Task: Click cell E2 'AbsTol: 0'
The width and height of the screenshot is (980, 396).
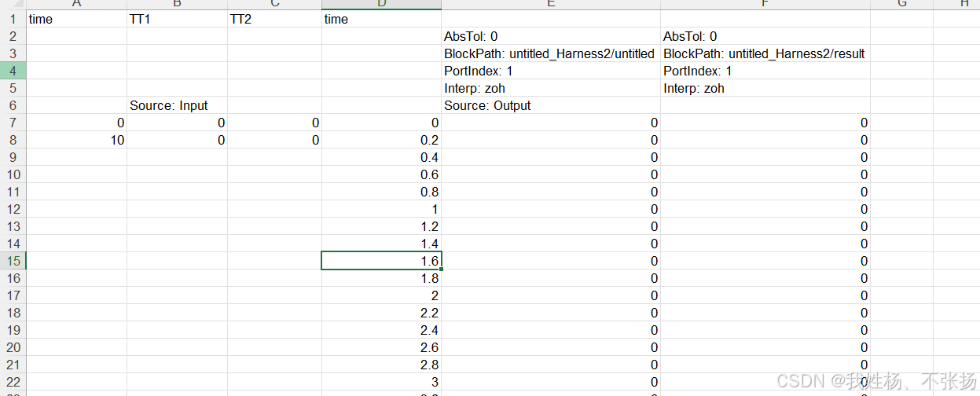Action: coord(551,36)
